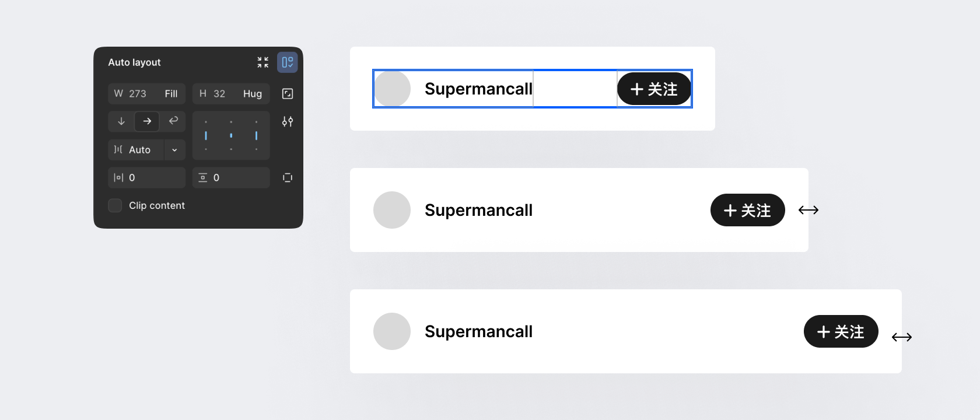Viewport: 980px width, 420px height.
Task: Open the height Hug sizing dropdown
Action: pos(253,94)
